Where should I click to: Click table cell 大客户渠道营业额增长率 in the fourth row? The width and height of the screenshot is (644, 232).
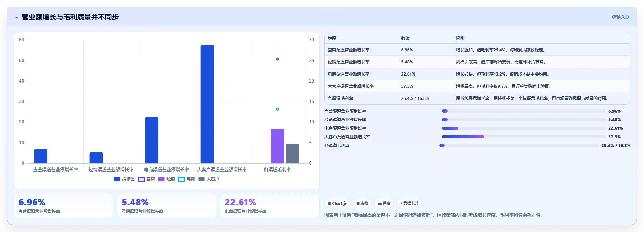[351, 86]
